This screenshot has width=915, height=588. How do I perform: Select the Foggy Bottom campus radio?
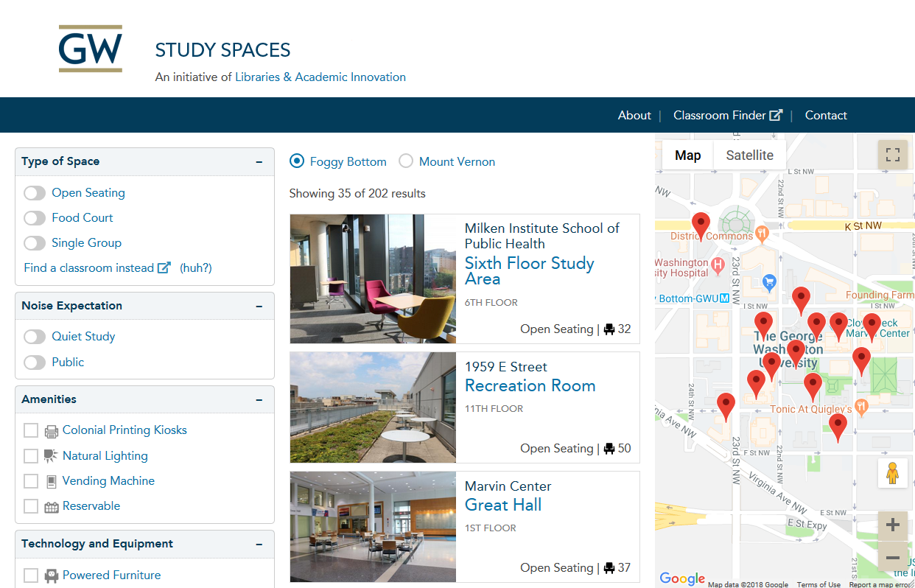pos(297,161)
